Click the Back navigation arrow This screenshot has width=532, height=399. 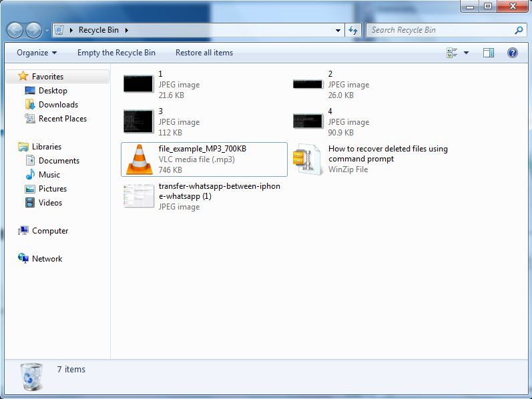[x=15, y=31]
